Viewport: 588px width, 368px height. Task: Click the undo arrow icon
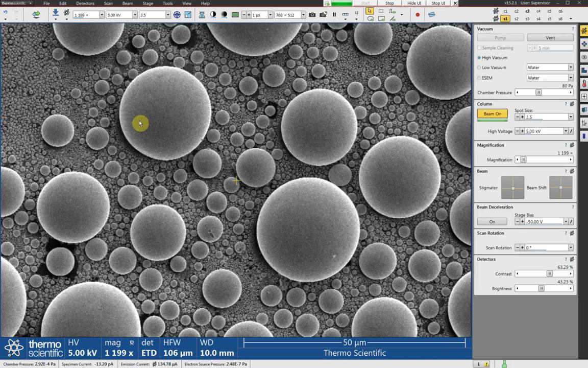pyautogui.click(x=6, y=13)
